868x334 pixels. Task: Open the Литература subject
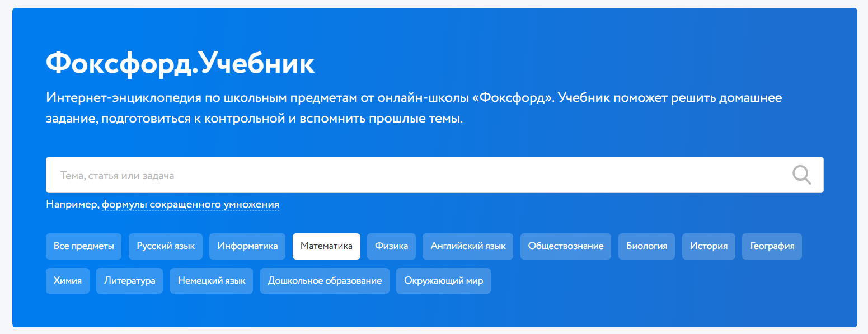pyautogui.click(x=129, y=281)
